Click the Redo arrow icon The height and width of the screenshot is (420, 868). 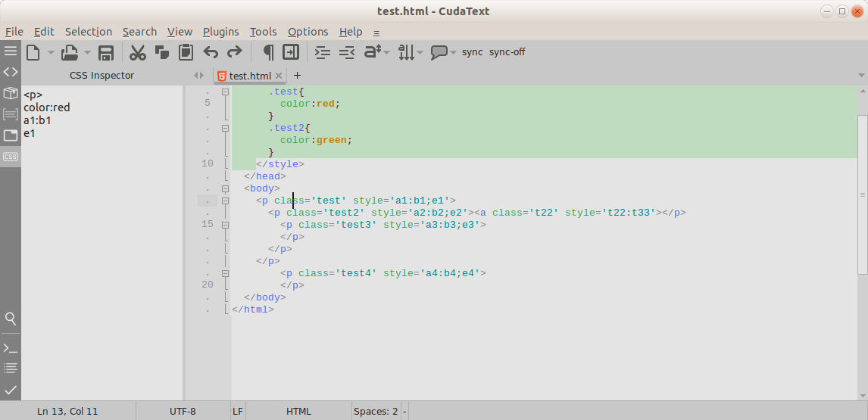tap(235, 52)
